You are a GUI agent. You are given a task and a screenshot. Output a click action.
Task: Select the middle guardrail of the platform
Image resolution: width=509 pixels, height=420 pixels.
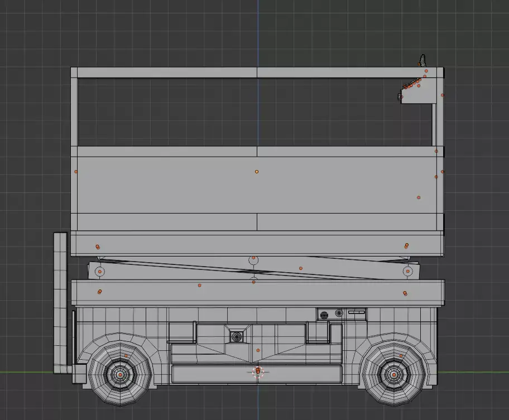click(x=257, y=152)
